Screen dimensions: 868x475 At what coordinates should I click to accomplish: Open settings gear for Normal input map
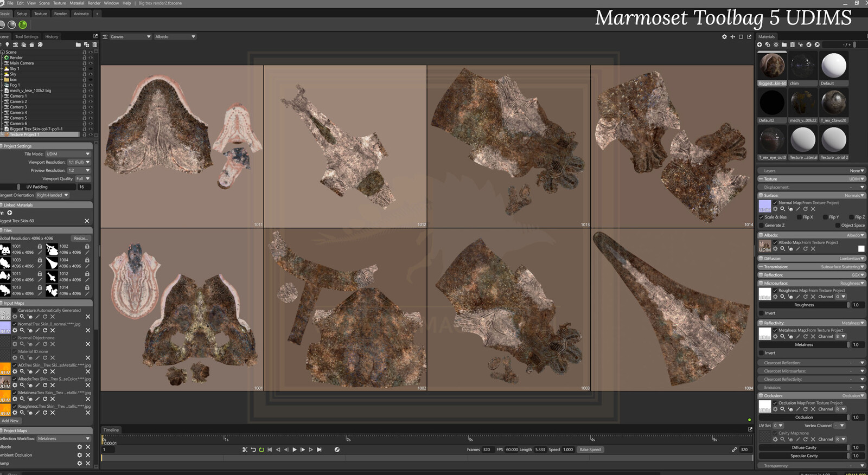coord(15,331)
